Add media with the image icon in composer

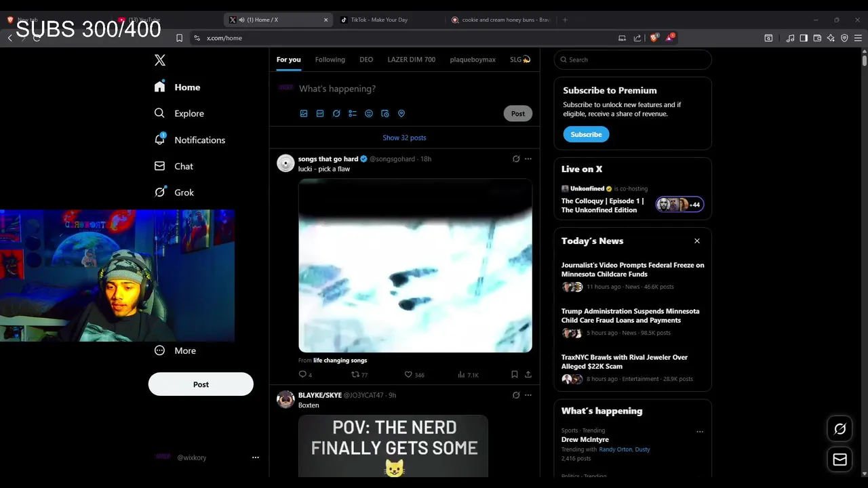point(304,114)
